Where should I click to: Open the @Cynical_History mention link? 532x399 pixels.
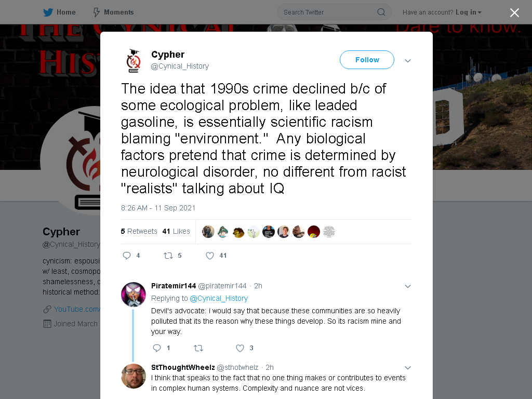219,298
